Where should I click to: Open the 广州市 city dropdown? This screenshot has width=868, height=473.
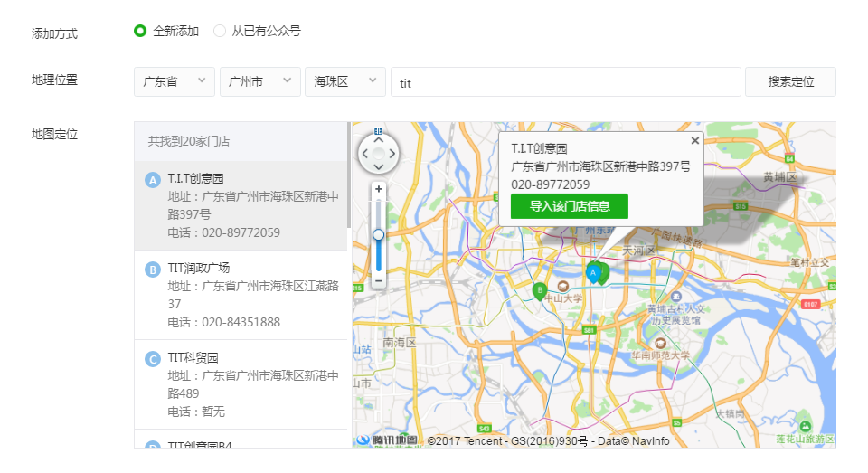pyautogui.click(x=260, y=81)
